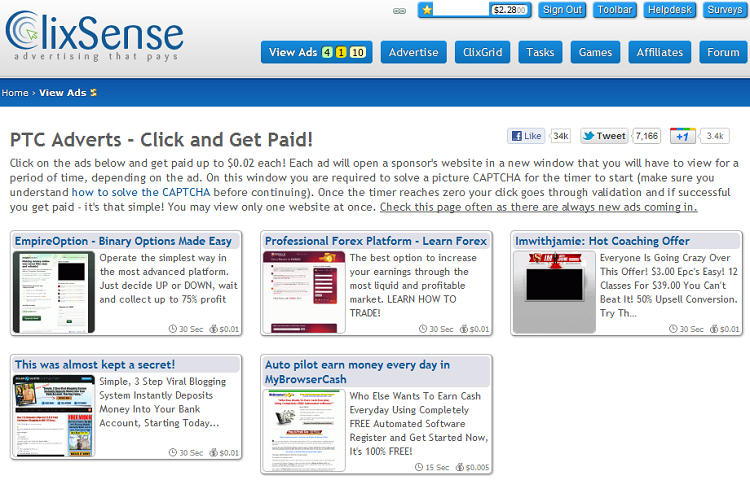The image size is (750, 480).
Task: Click the 3.4k plus-one count
Action: click(x=715, y=136)
